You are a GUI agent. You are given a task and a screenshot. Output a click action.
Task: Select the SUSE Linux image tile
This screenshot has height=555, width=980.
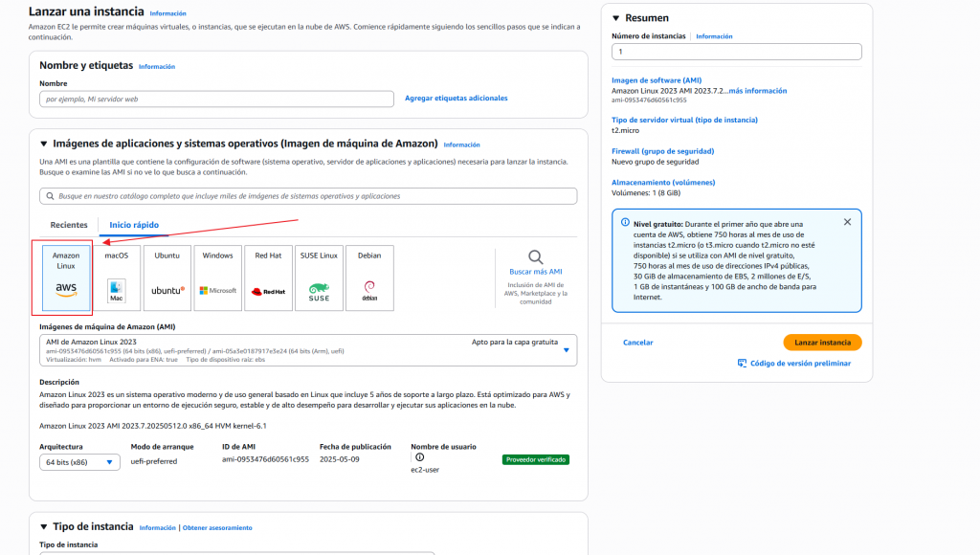[319, 277]
